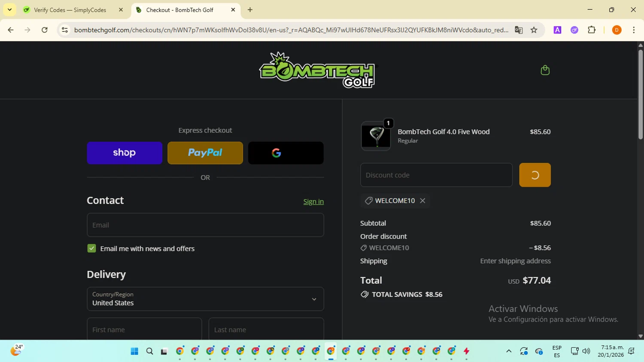Click the Five Wood product thumbnail
Viewport: 644px width, 362px height.
click(376, 136)
